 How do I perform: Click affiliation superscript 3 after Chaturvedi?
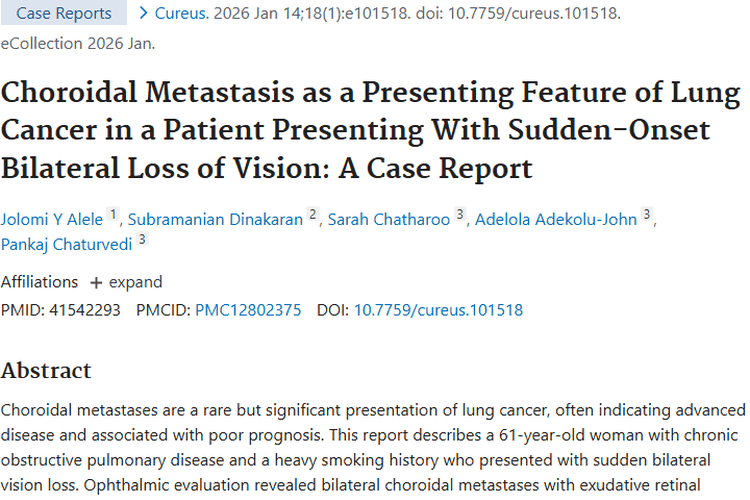pyautogui.click(x=143, y=239)
